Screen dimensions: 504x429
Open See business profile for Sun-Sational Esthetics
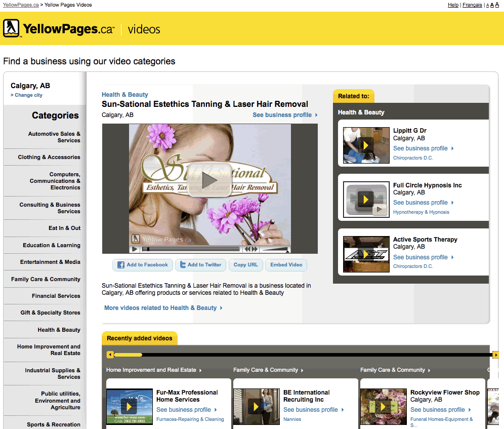[285, 115]
